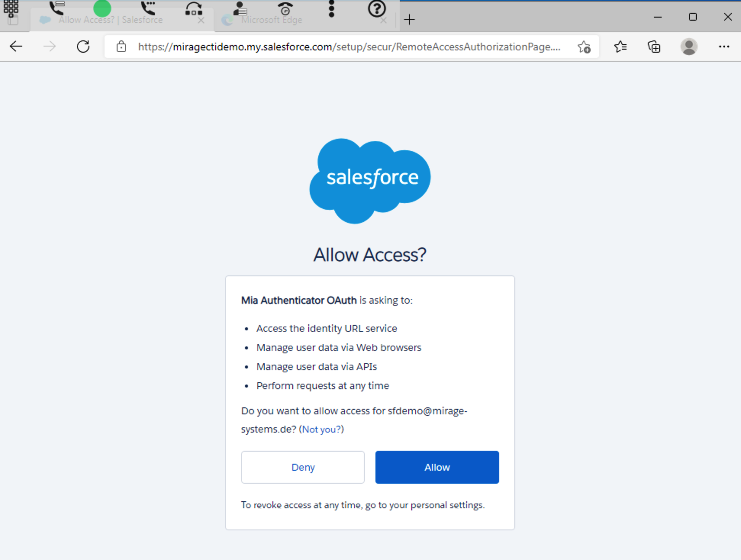Add this page to favorites
741x560 pixels.
(x=584, y=47)
